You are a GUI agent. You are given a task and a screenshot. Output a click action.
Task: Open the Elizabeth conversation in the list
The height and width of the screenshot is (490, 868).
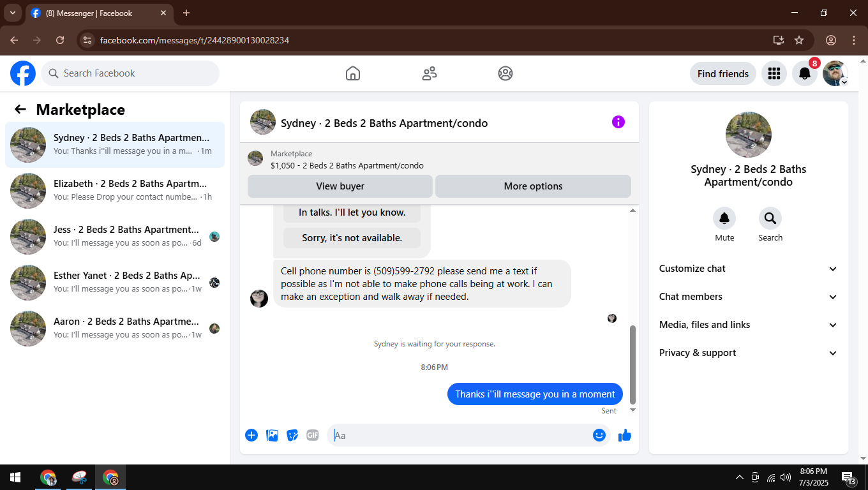115,191
